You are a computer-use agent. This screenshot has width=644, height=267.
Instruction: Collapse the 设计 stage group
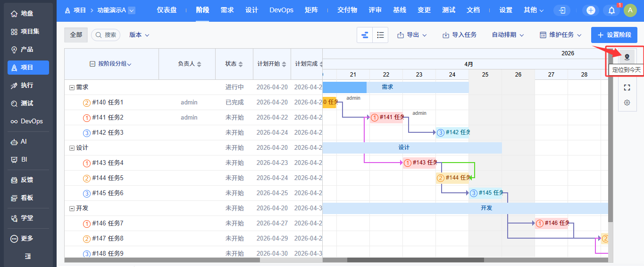coord(72,148)
